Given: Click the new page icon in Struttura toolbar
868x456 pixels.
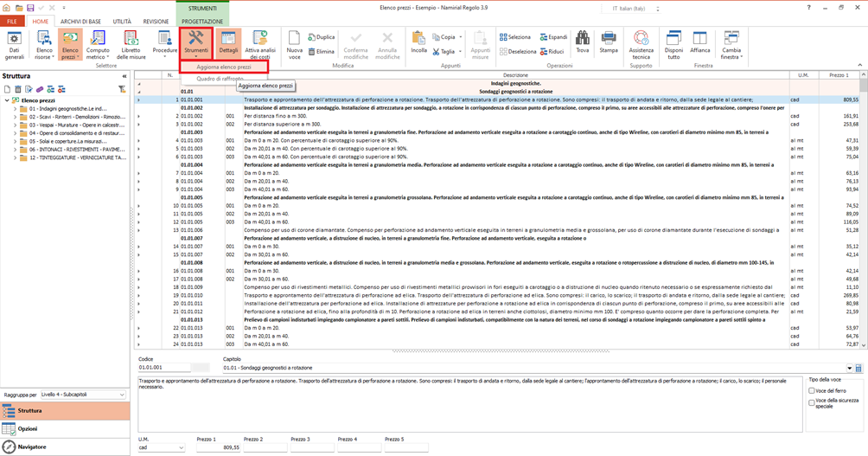Looking at the screenshot, I should click(x=7, y=89).
